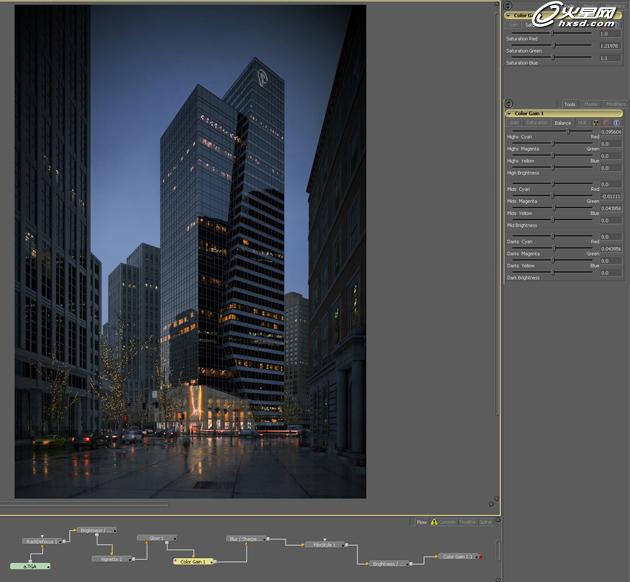Select the FilmStyle 1 node
The height and width of the screenshot is (582, 630).
click(324, 545)
